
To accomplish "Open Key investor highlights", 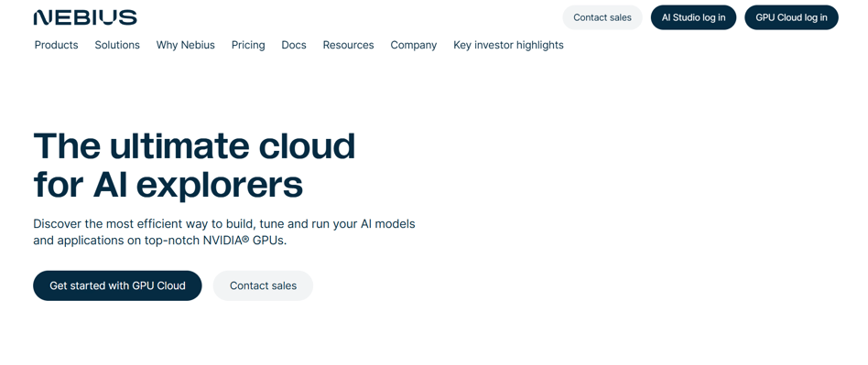I will coord(508,46).
